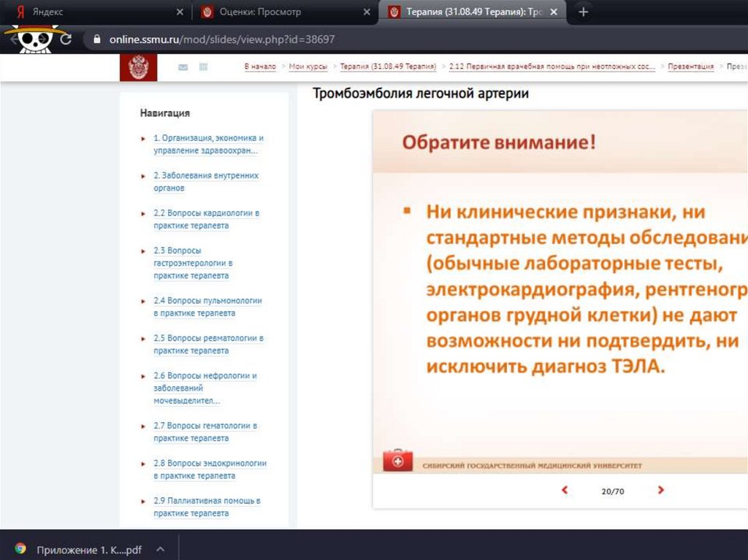
Task: Reload the page with the refresh icon
Action: coord(66,39)
